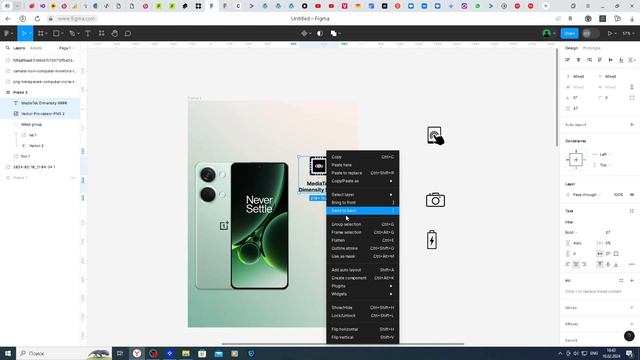Select the Comment tool
The width and height of the screenshot is (640, 360).
pyautogui.click(x=128, y=33)
